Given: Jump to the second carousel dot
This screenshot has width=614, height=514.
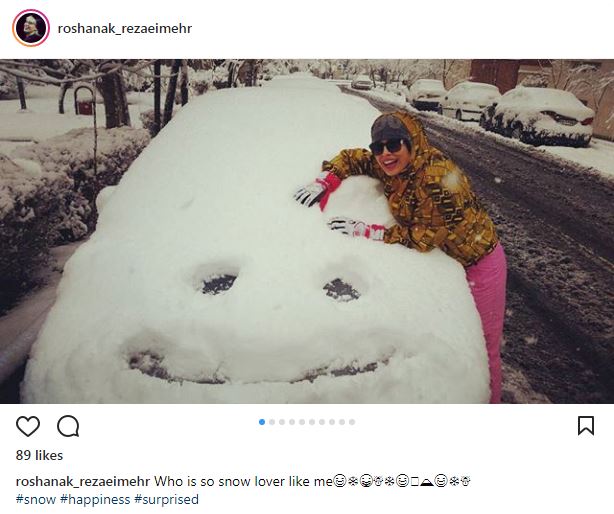Looking at the screenshot, I should point(272,422).
